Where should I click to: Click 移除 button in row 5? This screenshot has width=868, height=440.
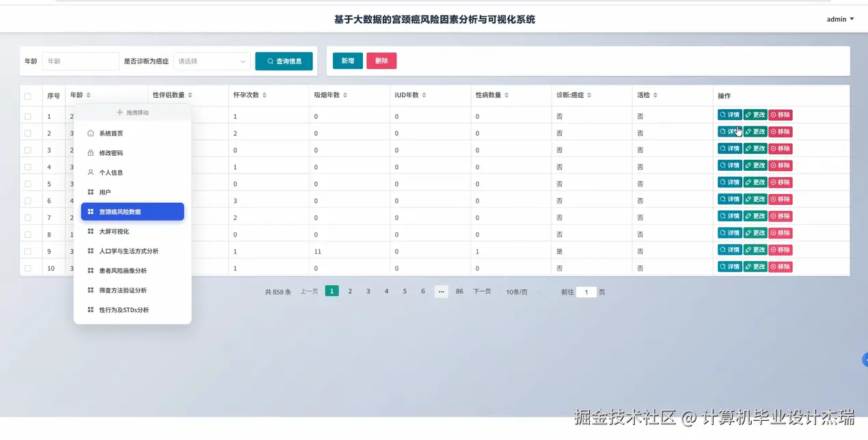[781, 182]
